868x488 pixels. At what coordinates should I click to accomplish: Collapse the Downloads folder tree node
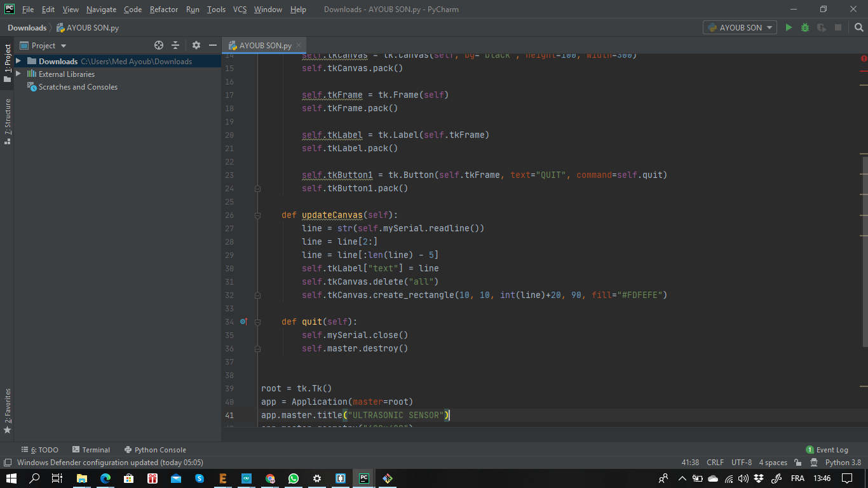pyautogui.click(x=18, y=61)
